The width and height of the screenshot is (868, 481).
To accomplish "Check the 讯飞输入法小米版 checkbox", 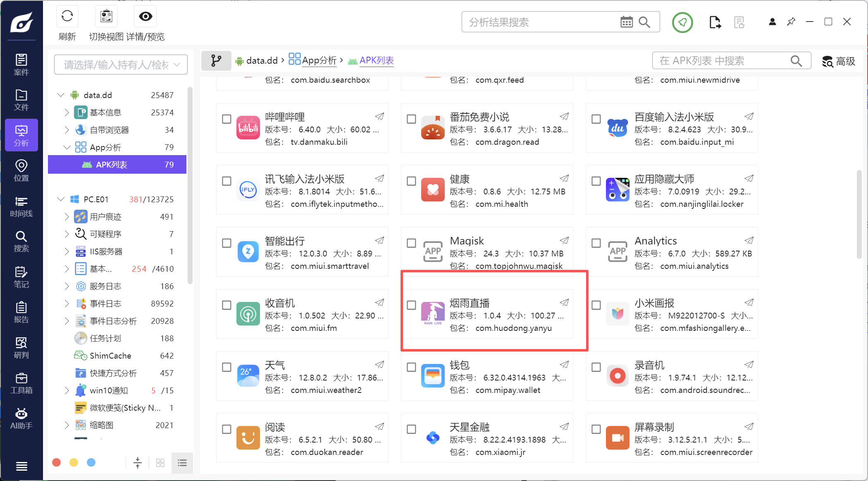I will 227,181.
